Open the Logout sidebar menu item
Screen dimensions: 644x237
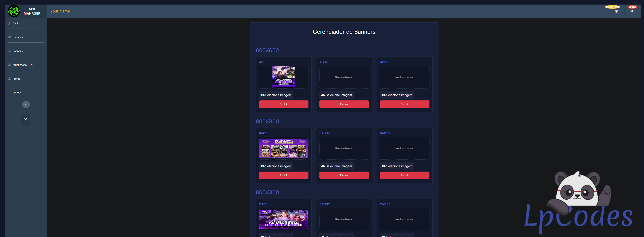coord(17,93)
